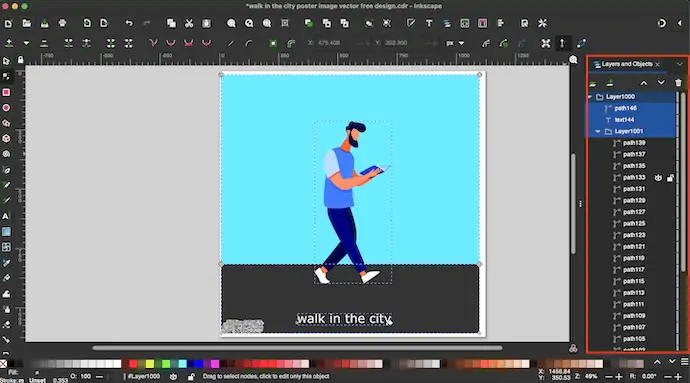Collapse the Layer1000 tree arrow
The height and width of the screenshot is (383, 690).
pyautogui.click(x=590, y=97)
